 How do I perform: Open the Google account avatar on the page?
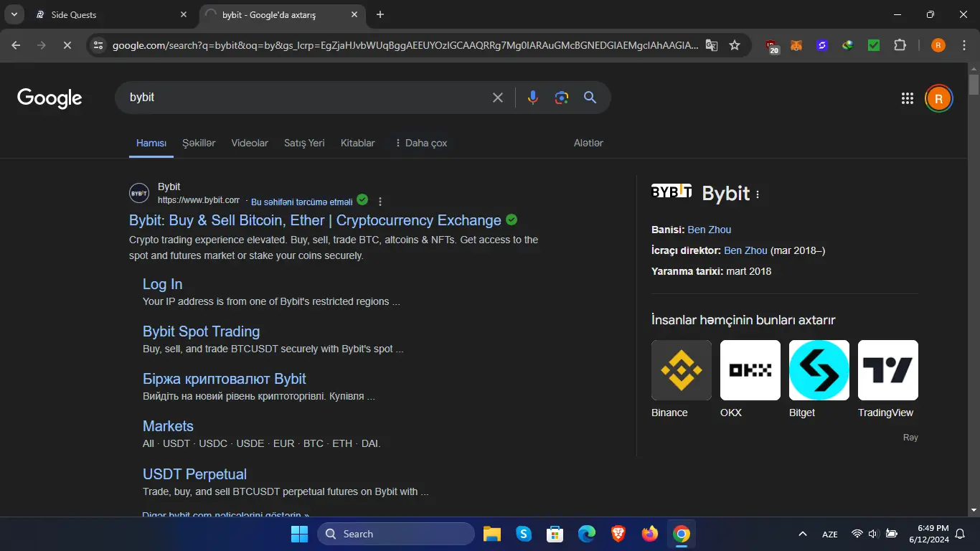pos(938,98)
